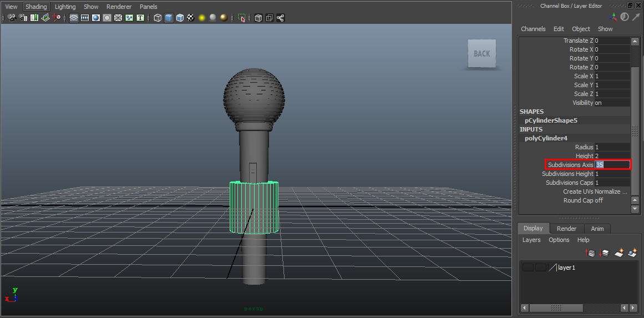This screenshot has width=644, height=318.
Task: Open the Channels menu
Action: [x=533, y=29]
